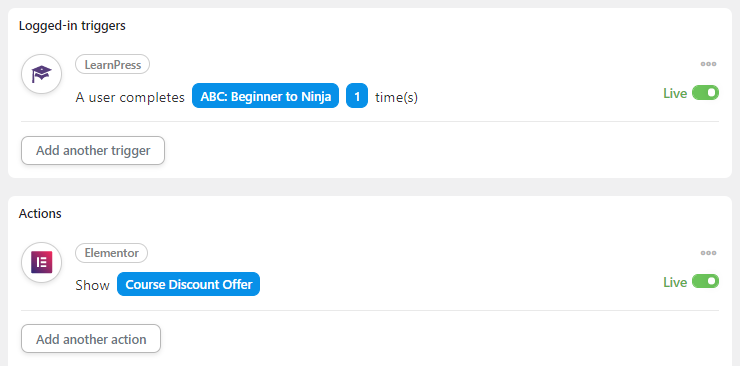Click the 'time(s)' text in trigger

pyautogui.click(x=396, y=98)
